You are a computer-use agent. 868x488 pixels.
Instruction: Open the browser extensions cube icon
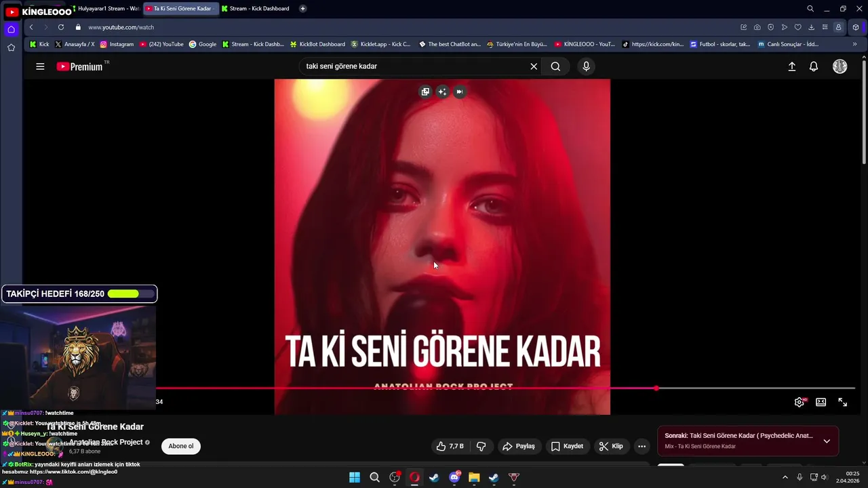point(856,27)
